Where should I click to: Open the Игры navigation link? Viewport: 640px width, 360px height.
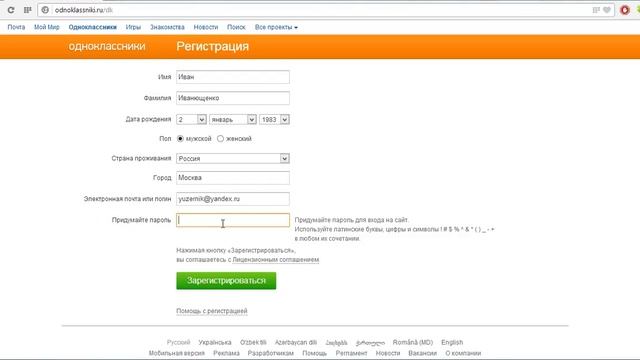tap(133, 27)
